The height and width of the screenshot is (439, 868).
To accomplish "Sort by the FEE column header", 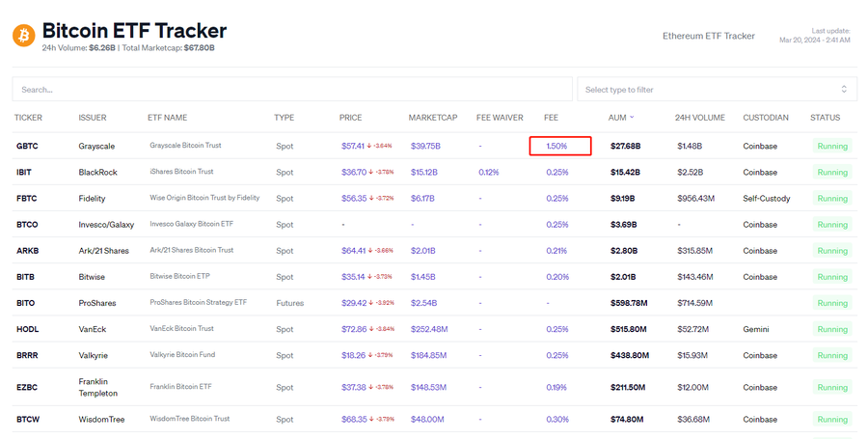I will tap(551, 118).
